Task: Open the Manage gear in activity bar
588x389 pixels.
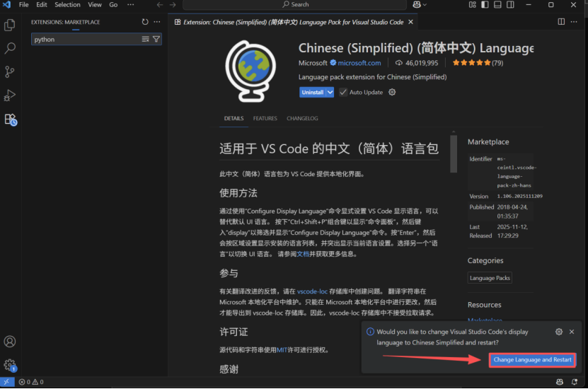Action: pyautogui.click(x=10, y=365)
